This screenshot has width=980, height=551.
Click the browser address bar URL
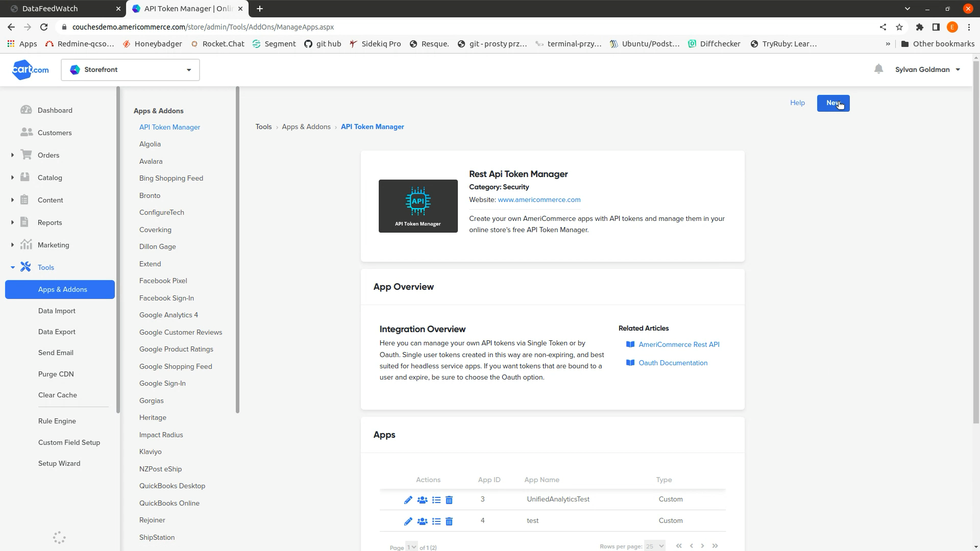(x=203, y=27)
